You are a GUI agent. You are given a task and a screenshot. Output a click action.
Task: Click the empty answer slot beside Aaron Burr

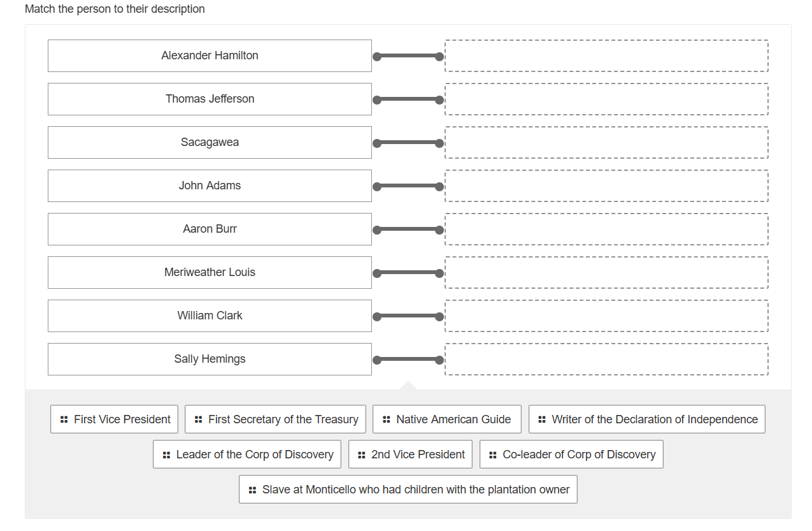coord(606,229)
